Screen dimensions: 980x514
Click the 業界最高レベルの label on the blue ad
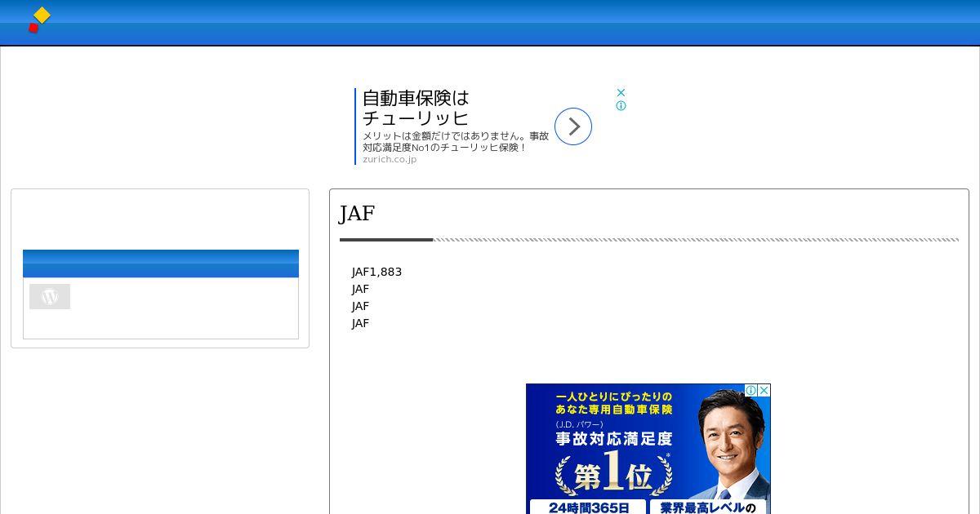point(708,507)
